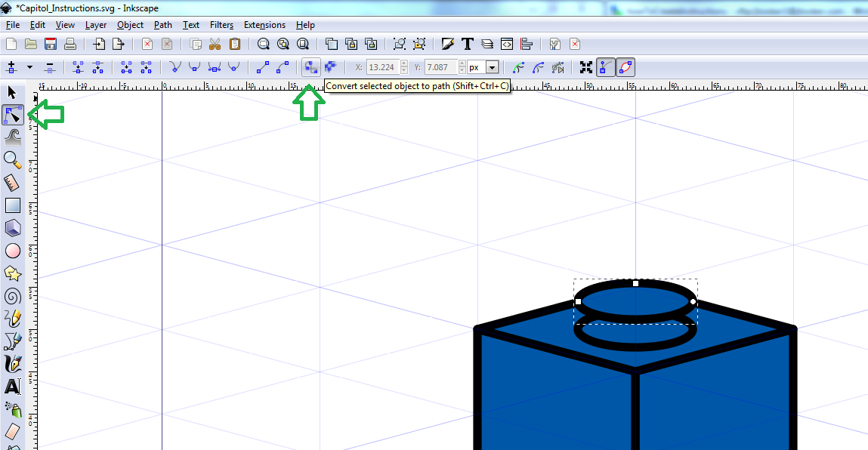Click Break path at selected nodes
This screenshot has width=868, height=450.
click(x=98, y=67)
